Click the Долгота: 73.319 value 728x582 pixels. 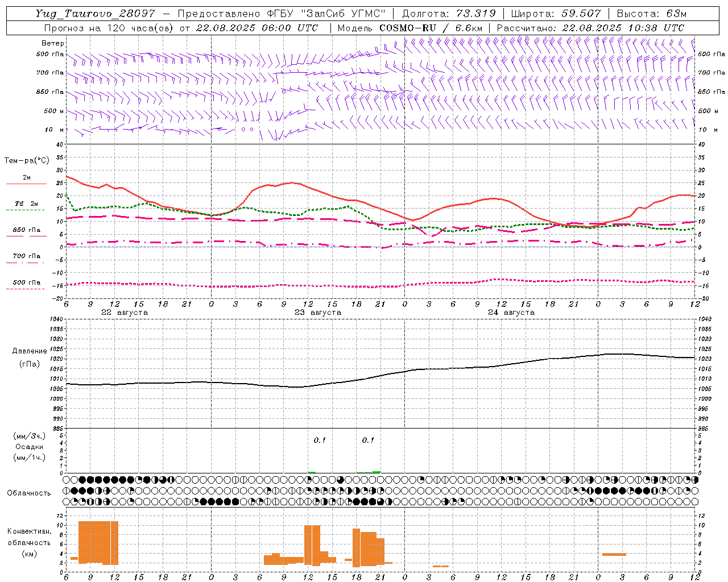(449, 14)
